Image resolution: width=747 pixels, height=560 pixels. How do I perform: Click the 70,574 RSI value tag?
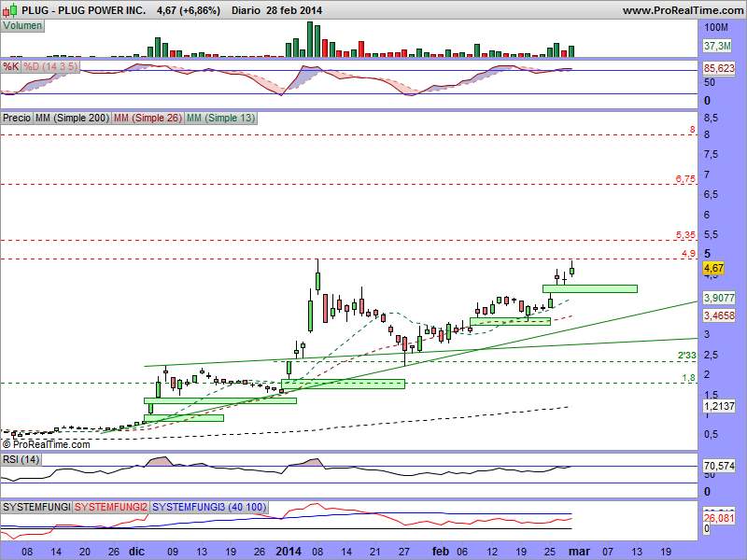point(719,465)
